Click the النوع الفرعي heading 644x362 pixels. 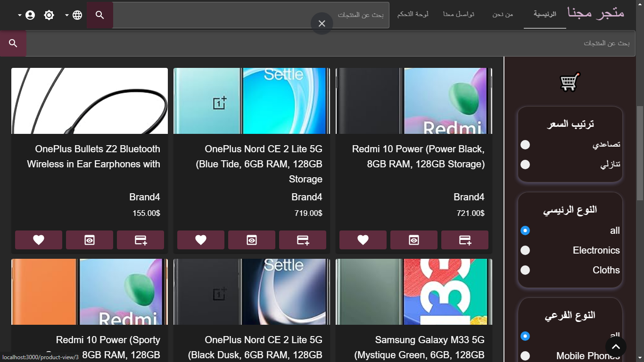(x=570, y=315)
